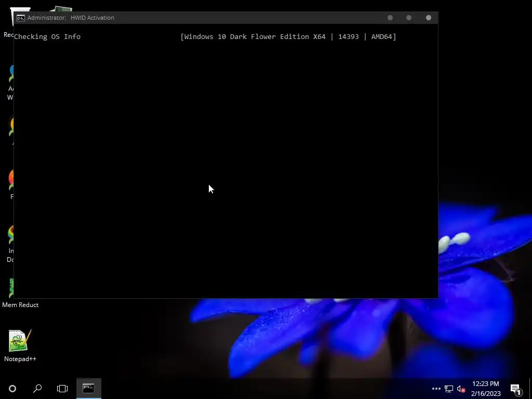Open the clock showing 12:23 PM

486,389
